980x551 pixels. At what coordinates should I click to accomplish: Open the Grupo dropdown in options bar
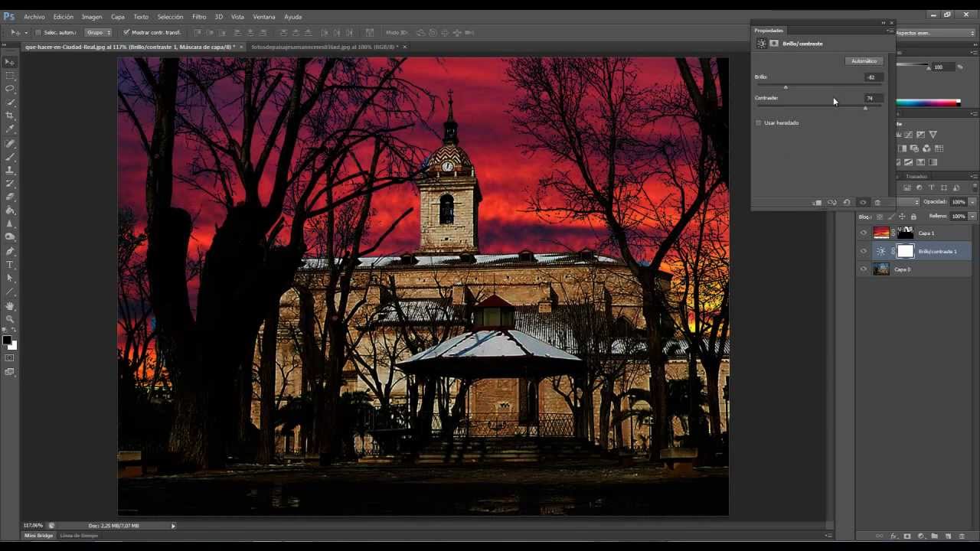[98, 32]
